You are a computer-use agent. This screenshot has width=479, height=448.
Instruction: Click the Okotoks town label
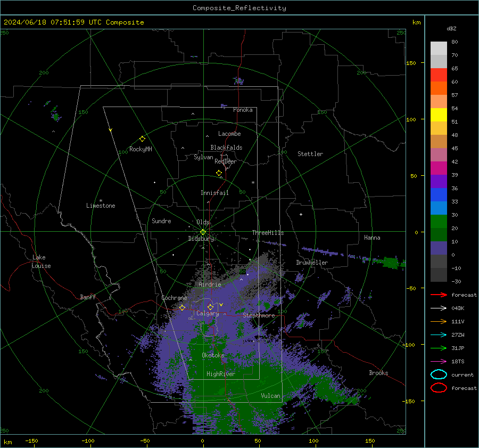(213, 355)
